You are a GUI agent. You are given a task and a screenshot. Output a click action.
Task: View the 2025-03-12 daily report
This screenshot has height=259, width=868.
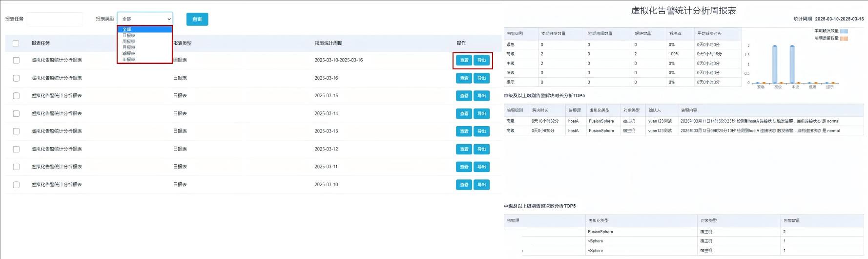464,149
